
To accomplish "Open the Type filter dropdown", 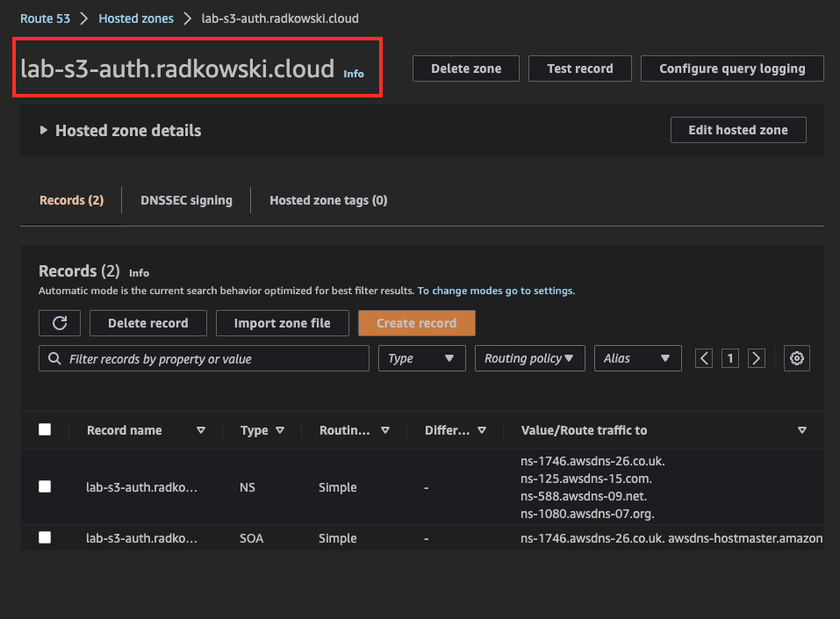I will click(421, 358).
